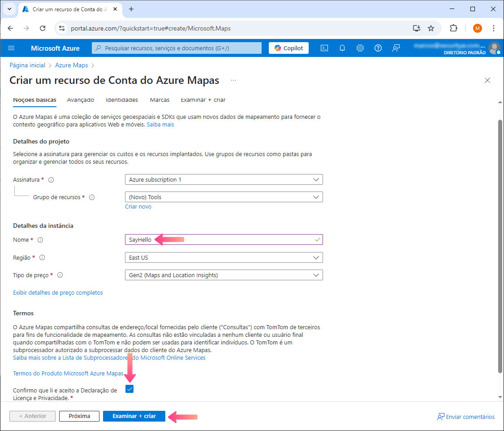Switch to the Examinar + criar tab
Image resolution: width=504 pixels, height=431 pixels.
tap(203, 100)
